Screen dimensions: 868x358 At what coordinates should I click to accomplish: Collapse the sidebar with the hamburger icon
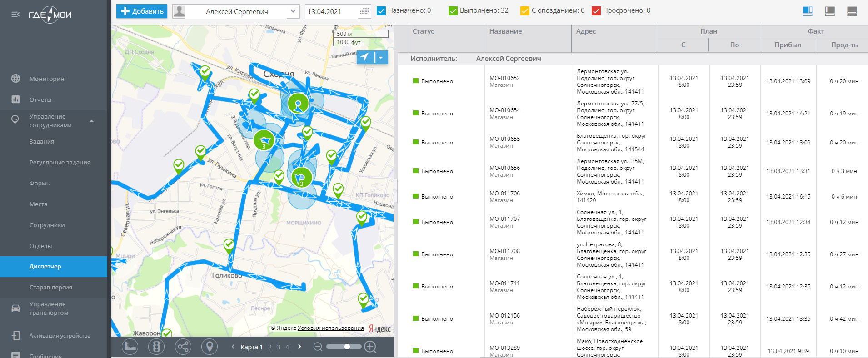[15, 15]
